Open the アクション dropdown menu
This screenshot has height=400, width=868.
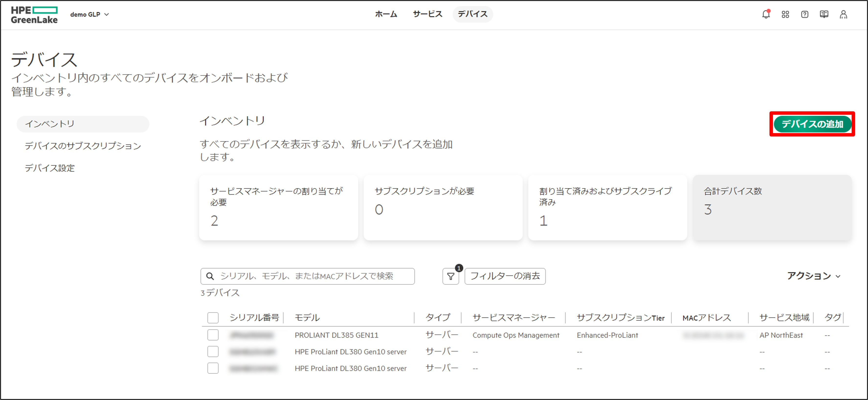point(813,276)
